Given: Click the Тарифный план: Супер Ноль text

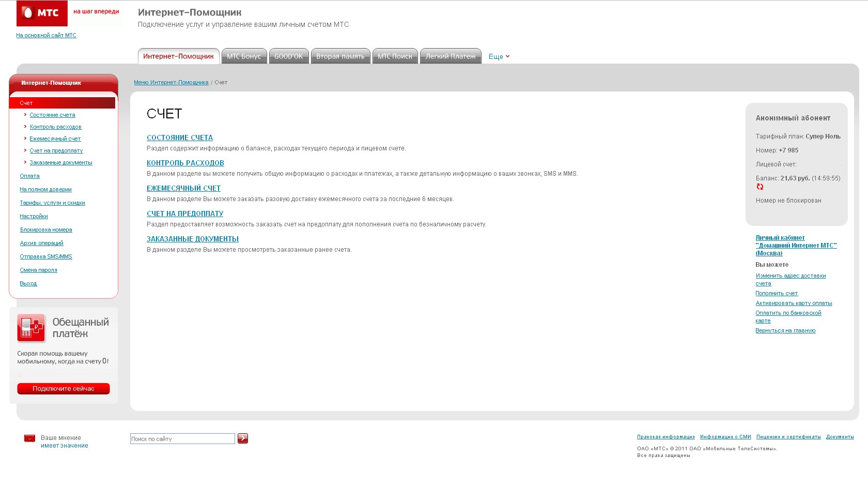Looking at the screenshot, I should [798, 136].
